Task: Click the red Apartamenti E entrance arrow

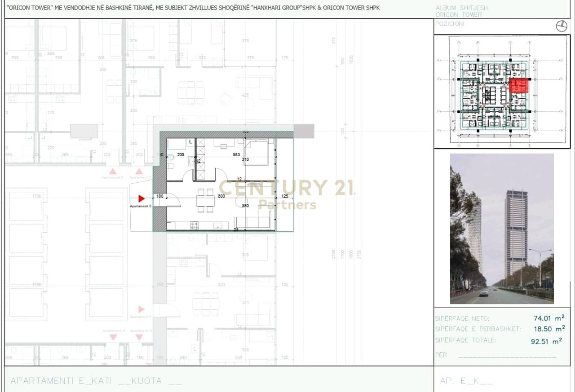Action: click(x=141, y=198)
